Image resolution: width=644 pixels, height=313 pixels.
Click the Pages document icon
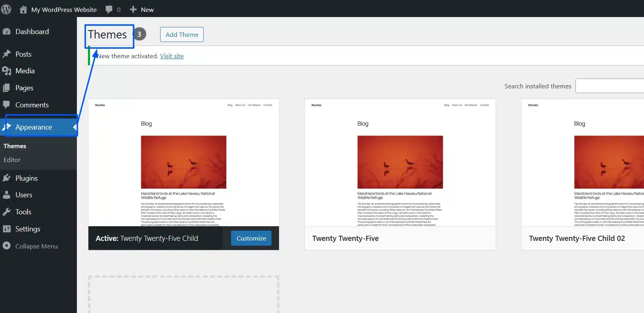tap(6, 88)
